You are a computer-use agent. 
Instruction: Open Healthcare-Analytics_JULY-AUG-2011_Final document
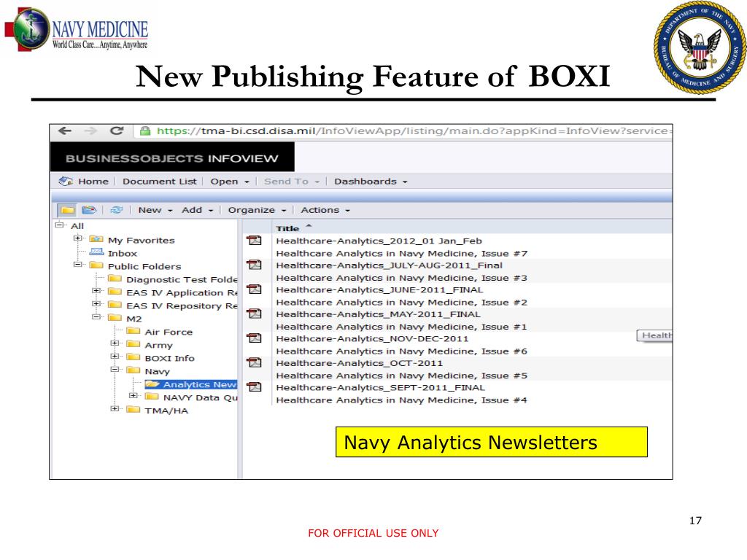click(x=390, y=265)
